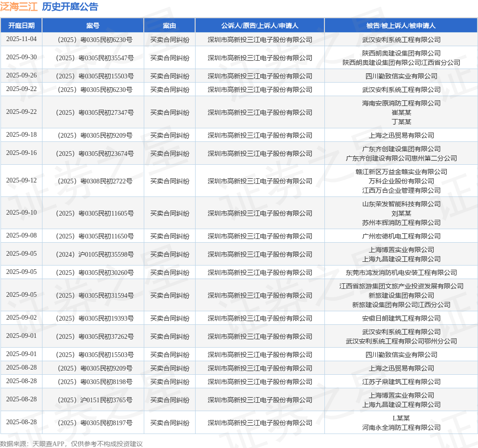
Task: Click defendant 广州宏德机电工程有限公司
Action: (401, 236)
